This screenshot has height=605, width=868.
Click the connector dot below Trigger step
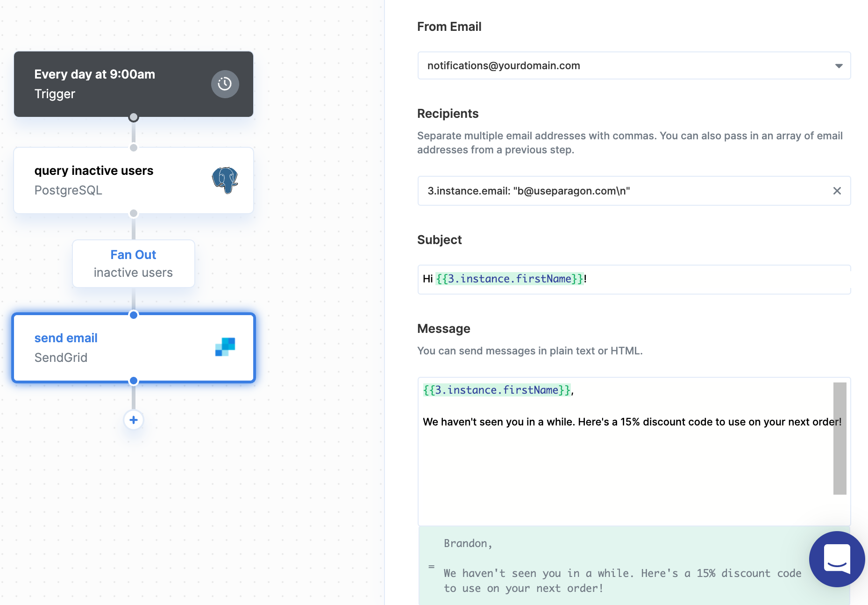[134, 117]
